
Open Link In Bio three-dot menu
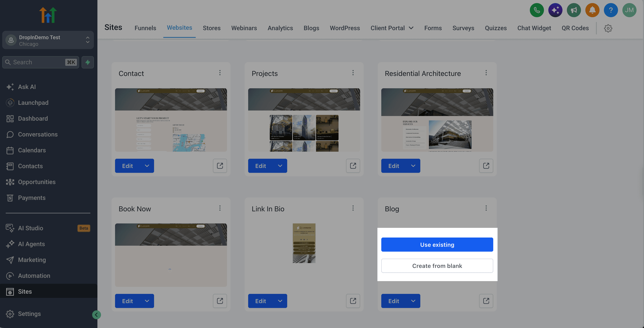[x=353, y=208]
